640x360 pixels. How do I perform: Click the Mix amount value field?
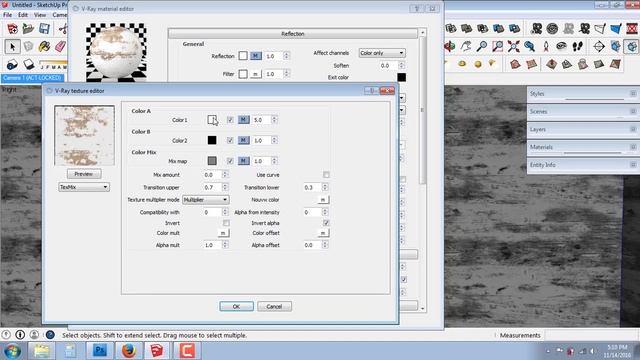click(212, 175)
